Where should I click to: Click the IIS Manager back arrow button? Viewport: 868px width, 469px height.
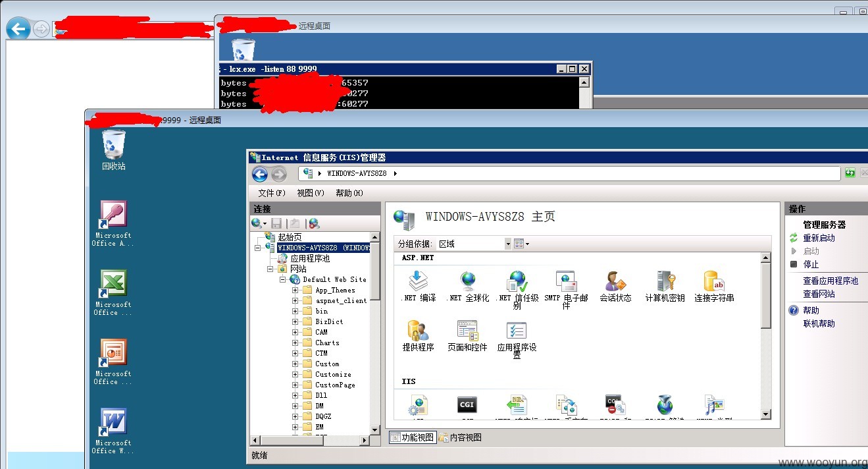260,174
